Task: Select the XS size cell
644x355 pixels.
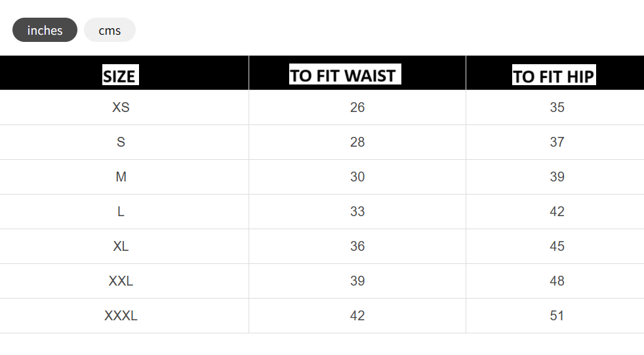Action: 121,107
